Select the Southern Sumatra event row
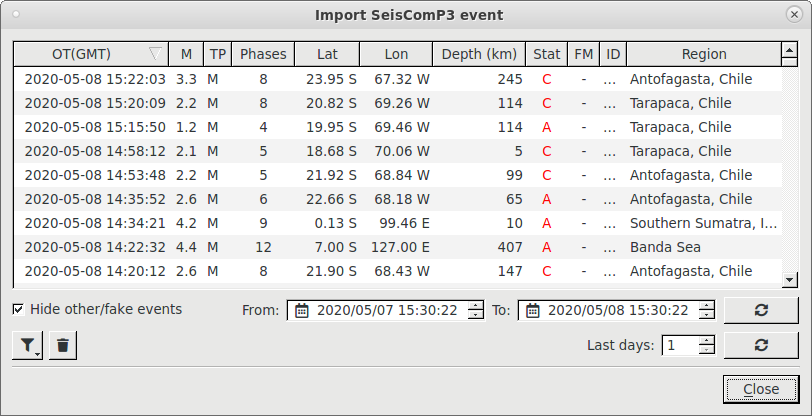The width and height of the screenshot is (812, 416). [x=398, y=223]
